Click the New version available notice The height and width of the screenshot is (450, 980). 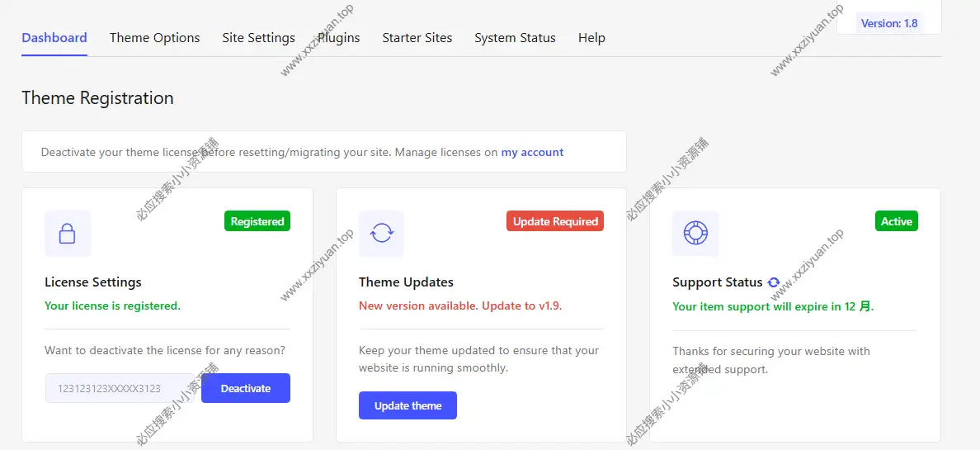460,306
